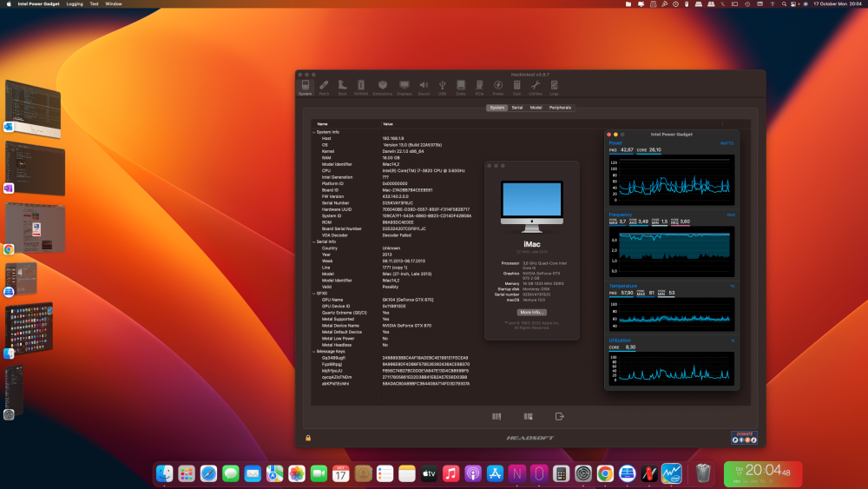
Task: Collapse the GPXD group
Action: tap(314, 294)
